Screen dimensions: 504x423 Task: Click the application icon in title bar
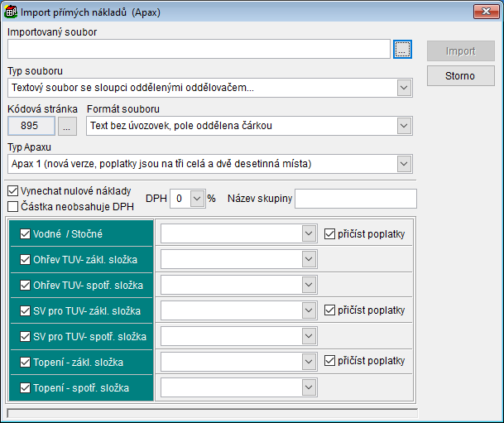(x=13, y=12)
